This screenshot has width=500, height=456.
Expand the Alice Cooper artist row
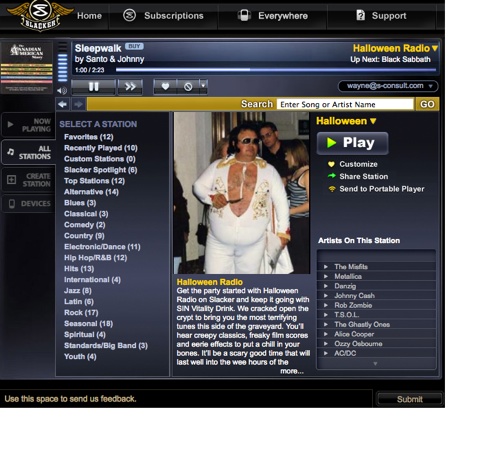point(377,334)
